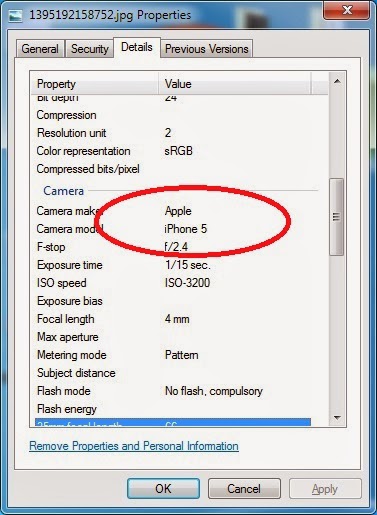Click the OK button

point(163,489)
